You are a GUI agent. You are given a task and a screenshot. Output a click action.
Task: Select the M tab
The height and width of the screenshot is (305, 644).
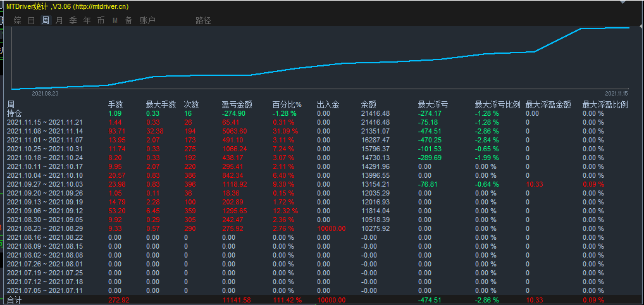coord(115,20)
